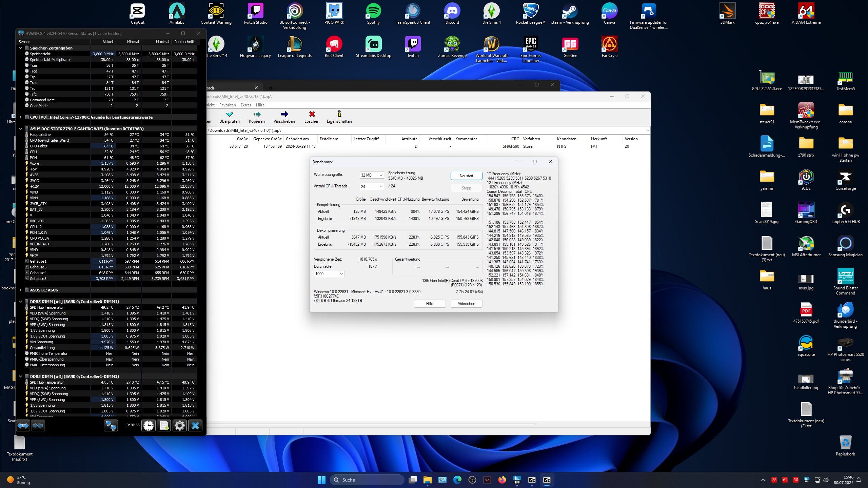This screenshot has width=868, height=488.
Task: Open HWiNFO sensor settings gear icon
Action: tap(179, 425)
